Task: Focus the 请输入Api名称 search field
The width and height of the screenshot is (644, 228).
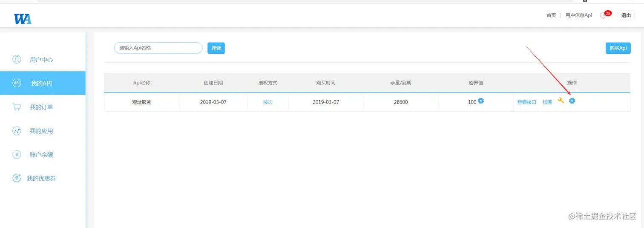Action: point(158,48)
